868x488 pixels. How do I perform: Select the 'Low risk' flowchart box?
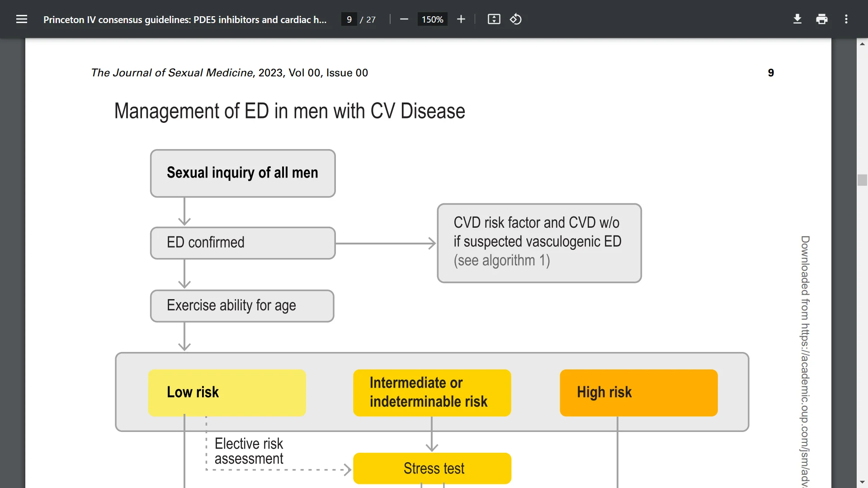click(x=226, y=392)
